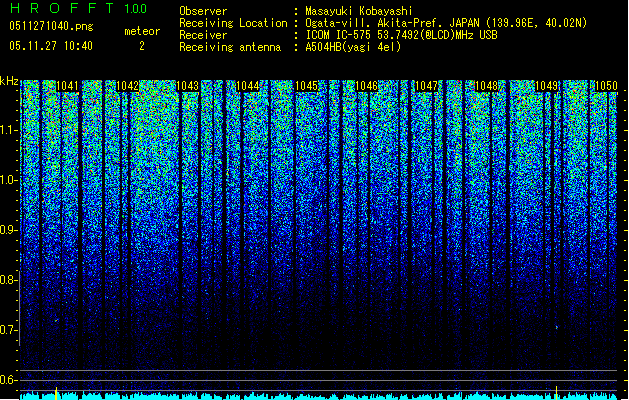Click the 1050 time marker label

(606, 86)
